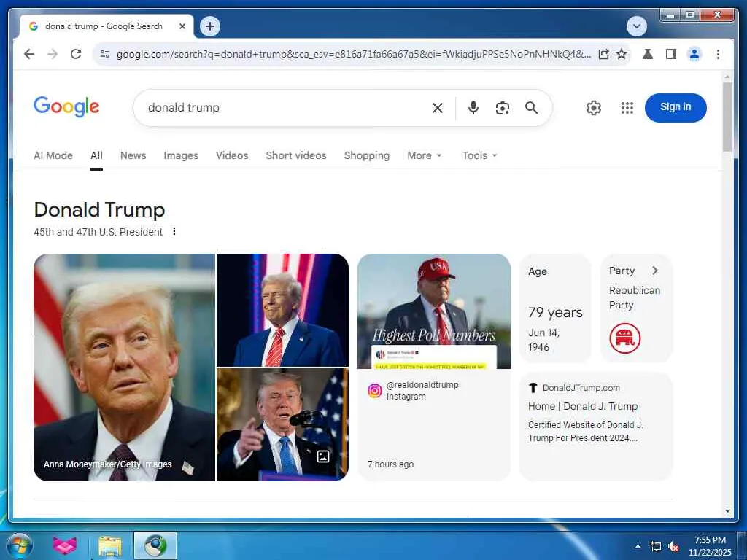Bookmark this page with the star icon
This screenshot has height=560, width=747.
622,54
